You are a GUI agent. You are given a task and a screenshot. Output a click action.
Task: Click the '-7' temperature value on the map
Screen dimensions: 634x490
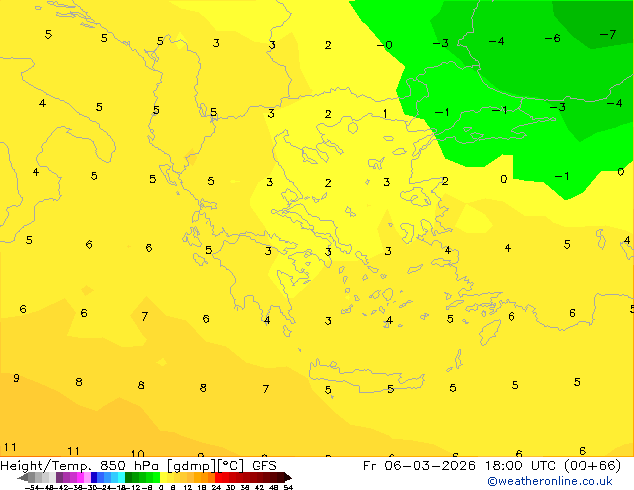click(608, 34)
